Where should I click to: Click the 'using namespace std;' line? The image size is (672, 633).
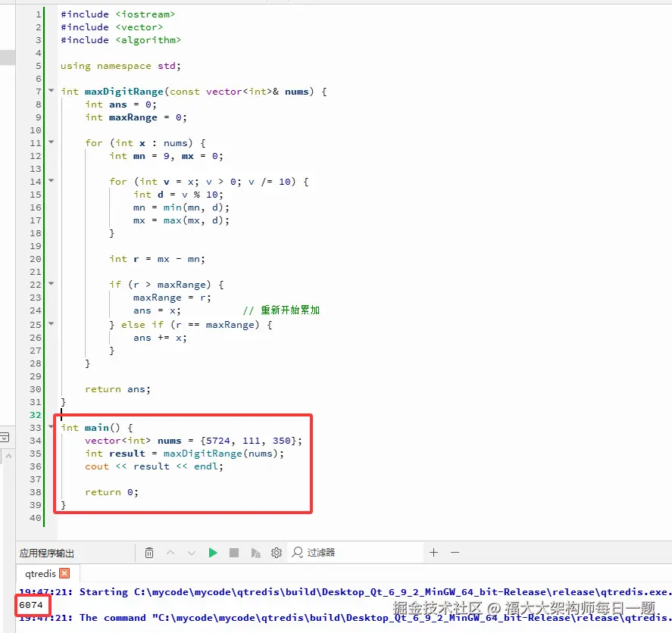[x=121, y=66]
